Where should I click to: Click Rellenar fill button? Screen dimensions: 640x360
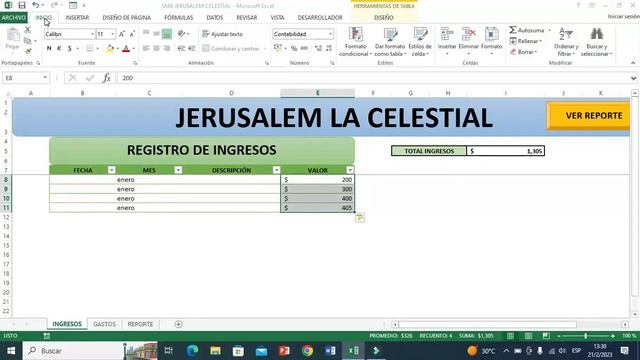tap(526, 41)
